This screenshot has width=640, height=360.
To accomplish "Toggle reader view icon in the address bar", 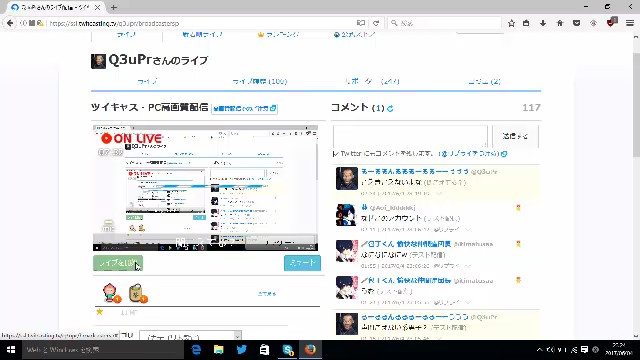I will [x=361, y=23].
